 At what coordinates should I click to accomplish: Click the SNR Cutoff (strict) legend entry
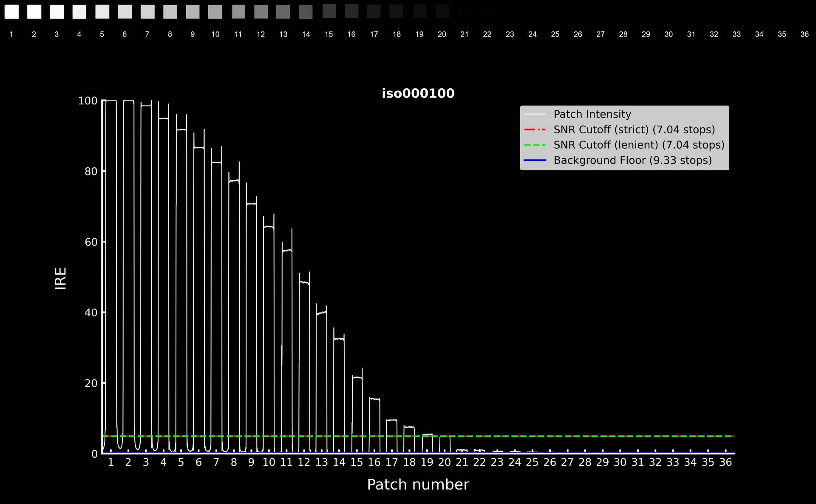634,130
